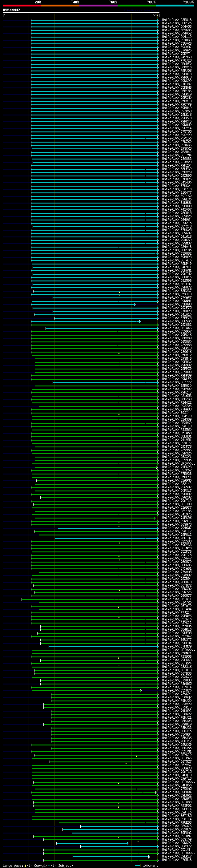The width and height of the screenshot is (197, 868).
Task: Select the UniRef100_C0PA04 label
Action: [x=177, y=792]
